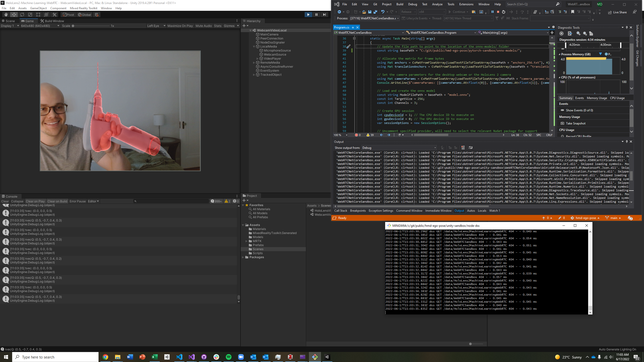Click the Visual Studio Restart debug icon

click(x=503, y=12)
